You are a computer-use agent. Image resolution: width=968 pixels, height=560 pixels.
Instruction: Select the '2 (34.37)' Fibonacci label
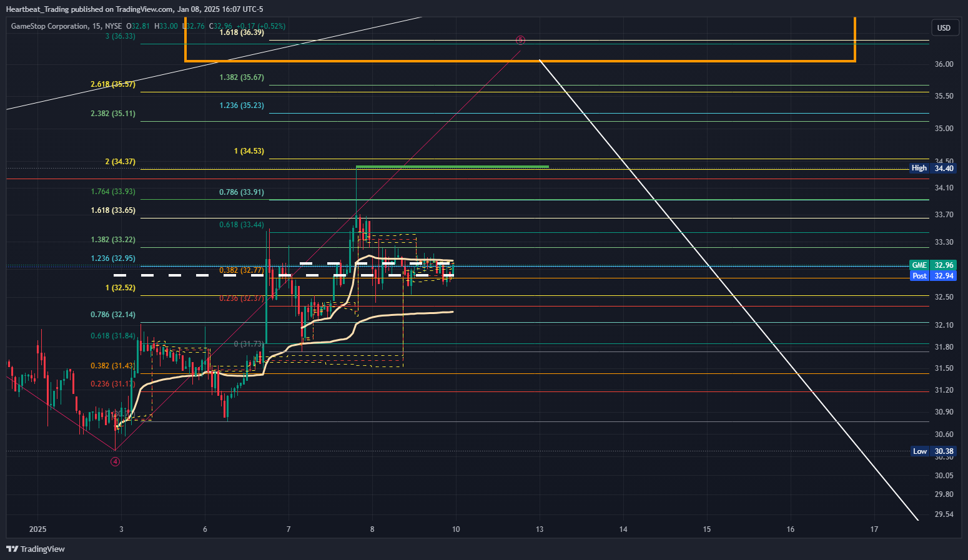click(121, 162)
